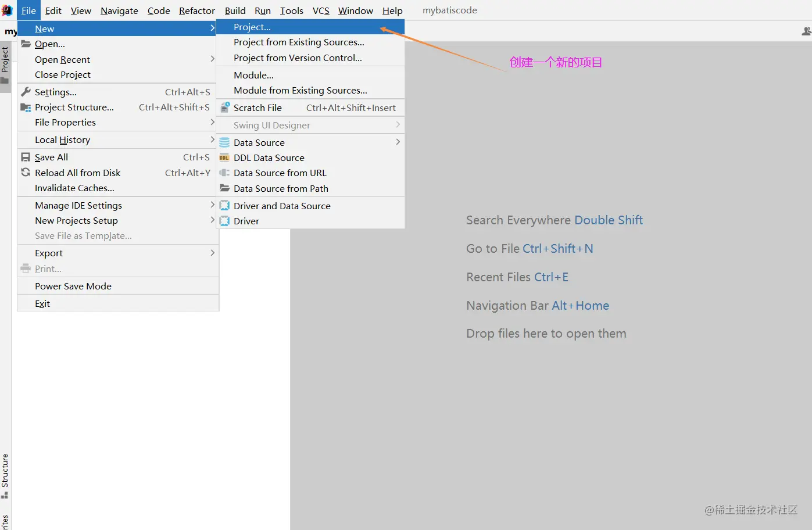Image resolution: width=812 pixels, height=530 pixels.
Task: Click the DDL Data Source icon
Action: (224, 157)
